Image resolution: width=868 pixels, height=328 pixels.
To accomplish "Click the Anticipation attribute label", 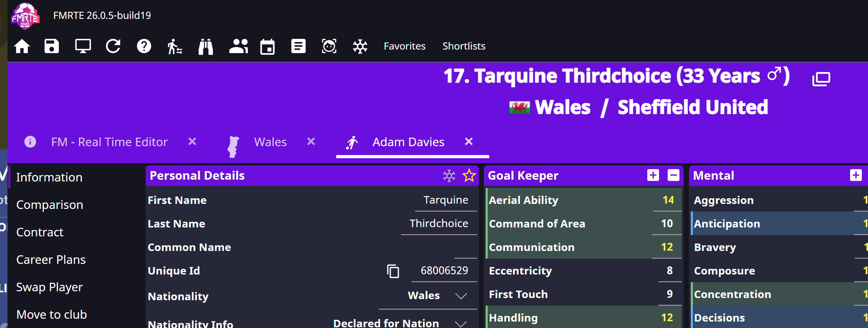I will pyautogui.click(x=727, y=224).
